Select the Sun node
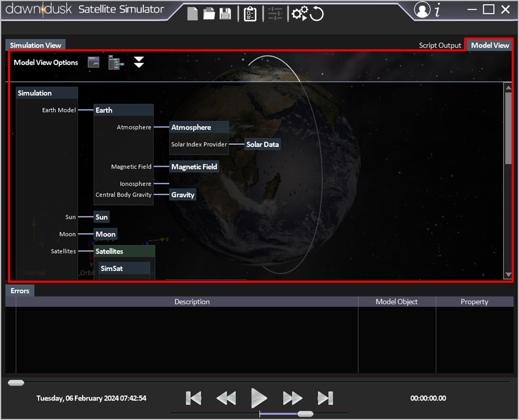The height and width of the screenshot is (420, 519). 102,217
